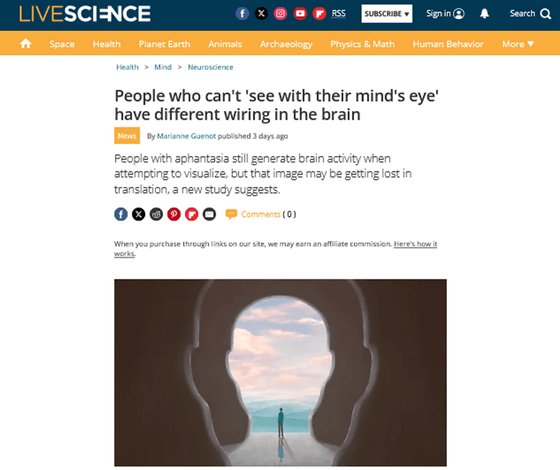Open the search magnifier icon
This screenshot has width=560, height=470.
(x=545, y=14)
